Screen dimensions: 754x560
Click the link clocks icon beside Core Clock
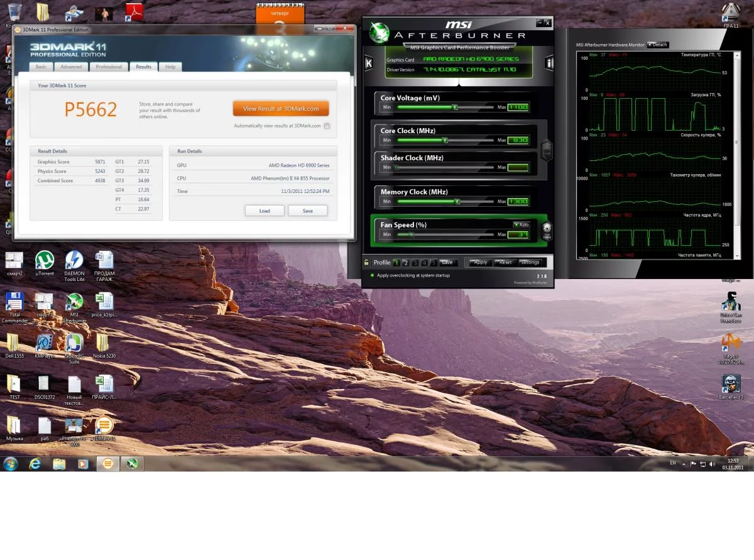tap(546, 150)
